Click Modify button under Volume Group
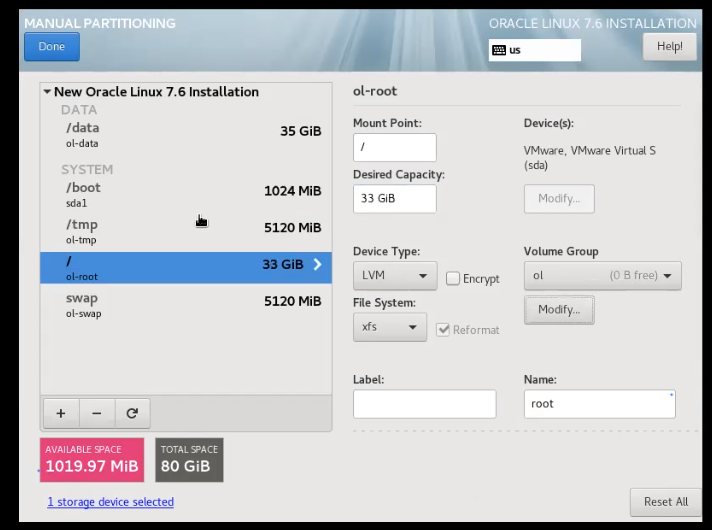Screen dimensions: 712x530 coord(559,310)
